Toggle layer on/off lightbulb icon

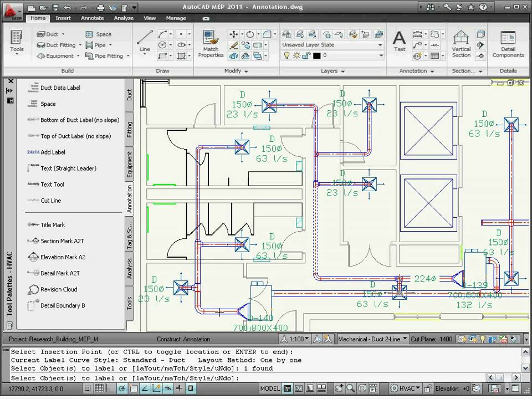(287, 55)
